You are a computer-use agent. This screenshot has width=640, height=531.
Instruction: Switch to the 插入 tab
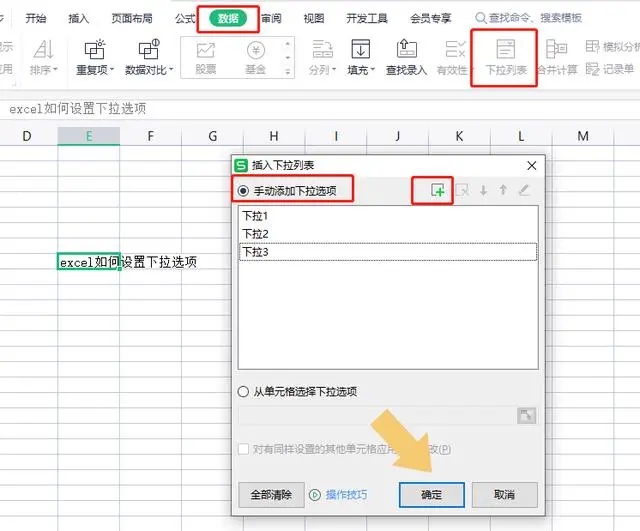78,18
